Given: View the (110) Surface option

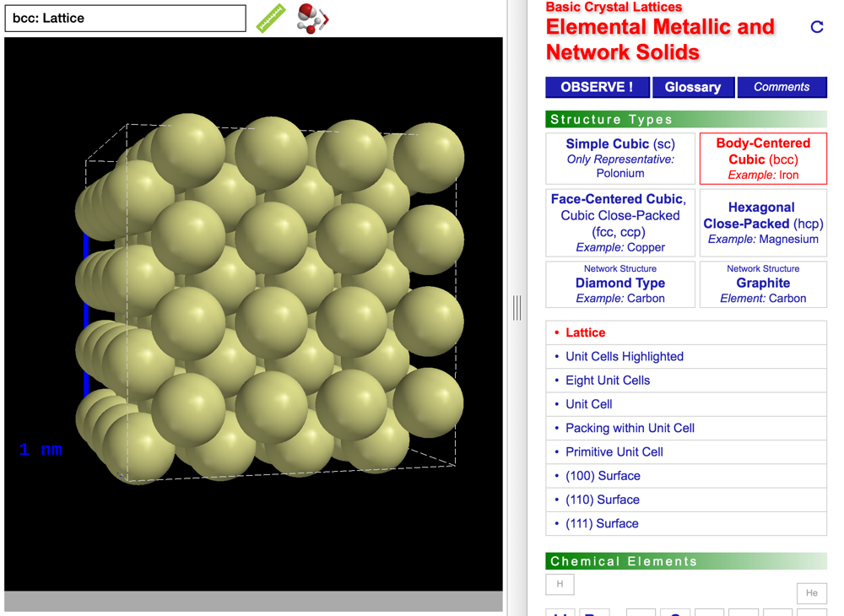Looking at the screenshot, I should (602, 500).
